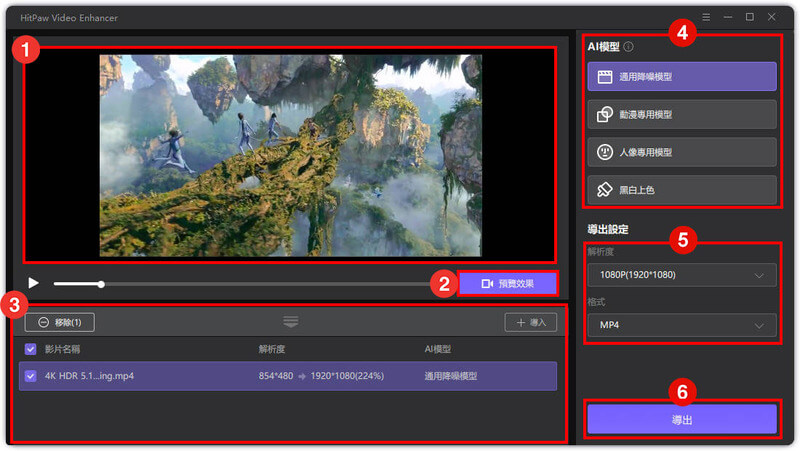The image size is (800, 451).
Task: Click the 4K HDR 5.1...ing.mp4 file name
Action: click(x=89, y=376)
